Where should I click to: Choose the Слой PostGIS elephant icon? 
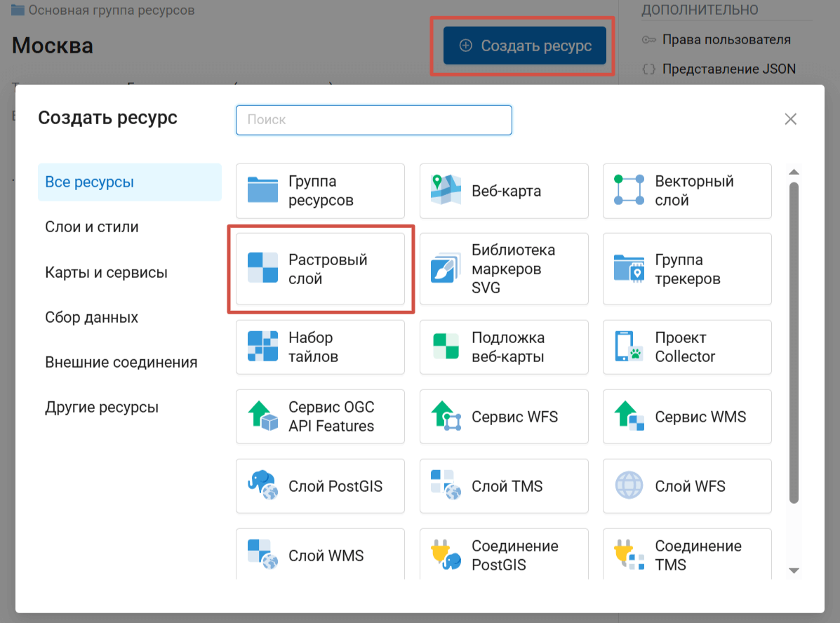(x=263, y=486)
